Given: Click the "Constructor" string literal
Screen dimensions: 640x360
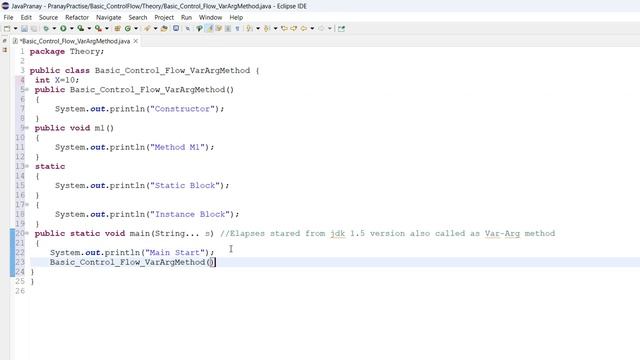Looking at the screenshot, I should 182,109.
